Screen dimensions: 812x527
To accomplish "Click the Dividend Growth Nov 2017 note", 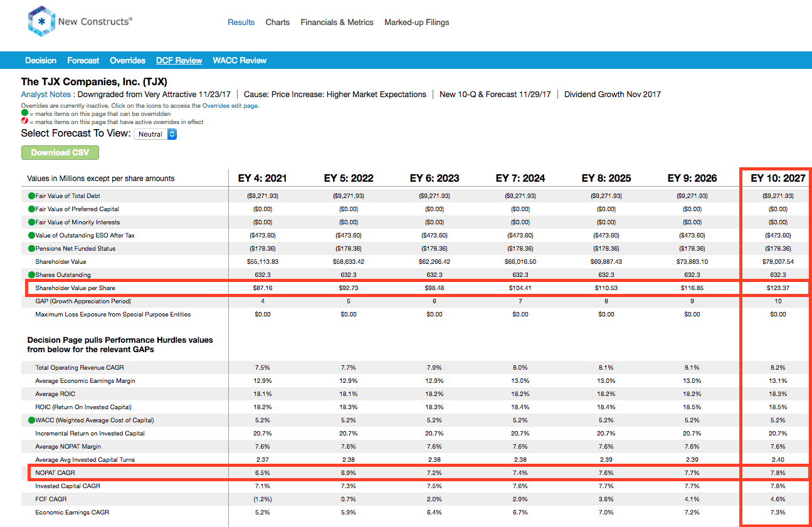I will (613, 95).
